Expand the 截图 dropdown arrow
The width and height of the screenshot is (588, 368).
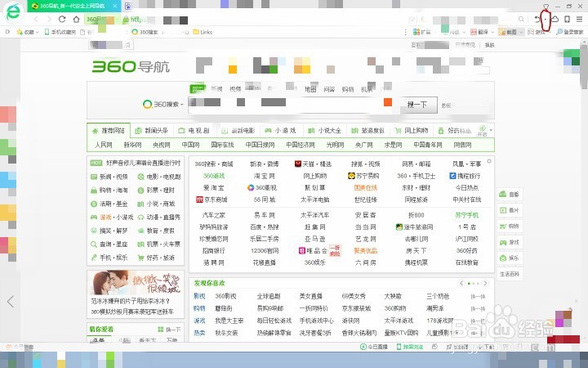[521, 32]
